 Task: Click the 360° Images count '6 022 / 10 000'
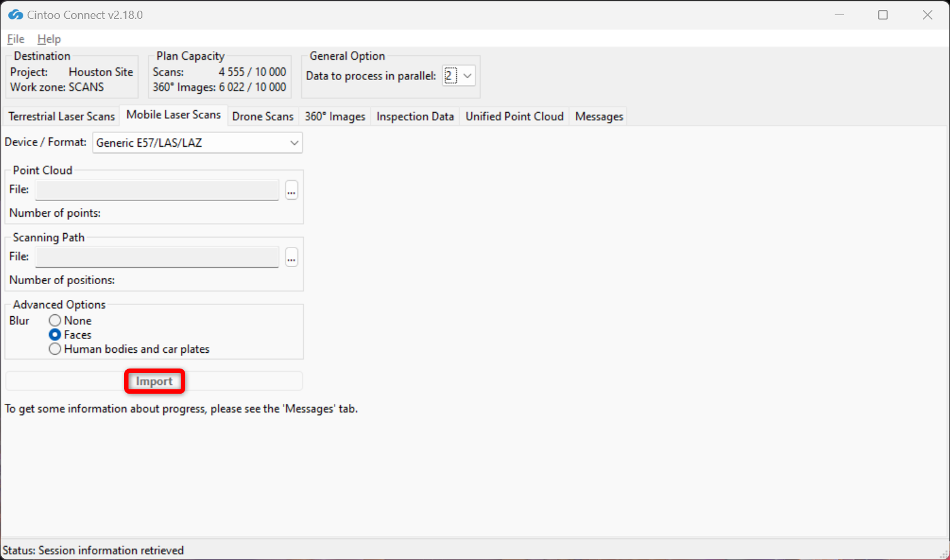(253, 87)
